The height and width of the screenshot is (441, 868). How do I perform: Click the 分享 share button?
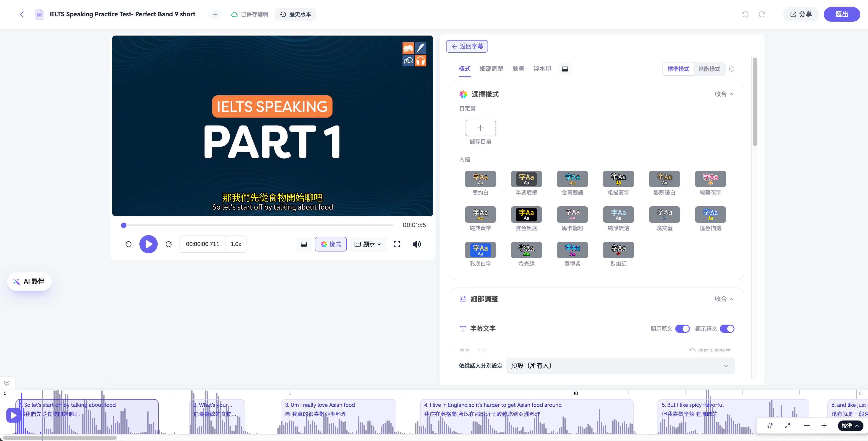801,14
